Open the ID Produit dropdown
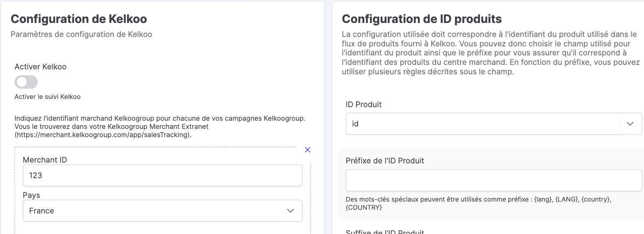 tap(494, 124)
